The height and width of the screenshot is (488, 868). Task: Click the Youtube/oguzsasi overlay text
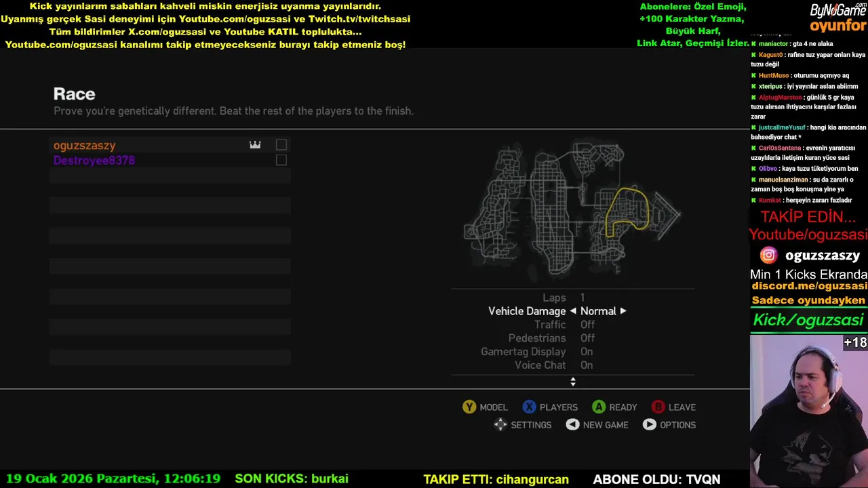[x=808, y=235]
